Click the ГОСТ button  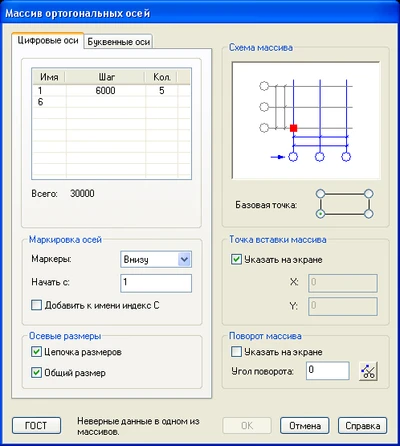pos(36,426)
